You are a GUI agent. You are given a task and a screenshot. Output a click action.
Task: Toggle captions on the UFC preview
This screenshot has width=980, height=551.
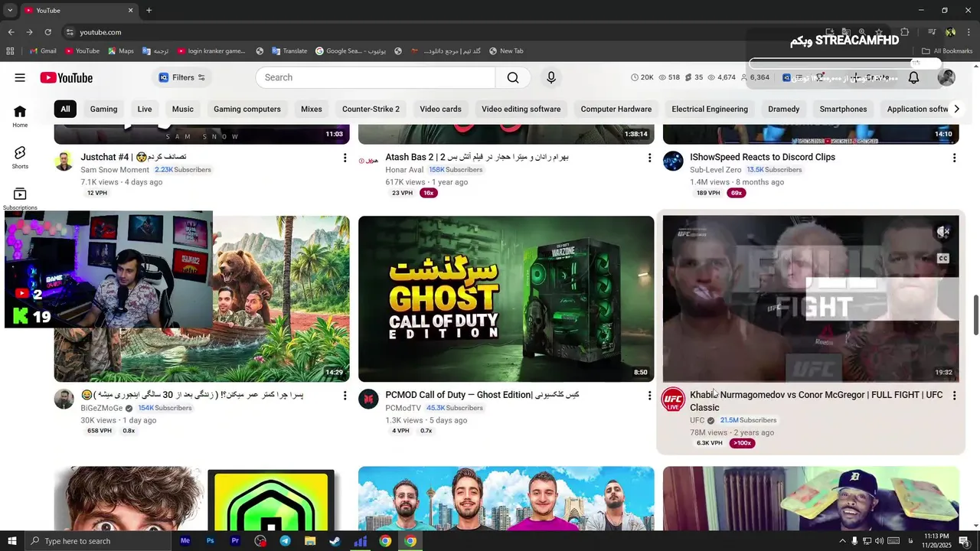tap(943, 259)
